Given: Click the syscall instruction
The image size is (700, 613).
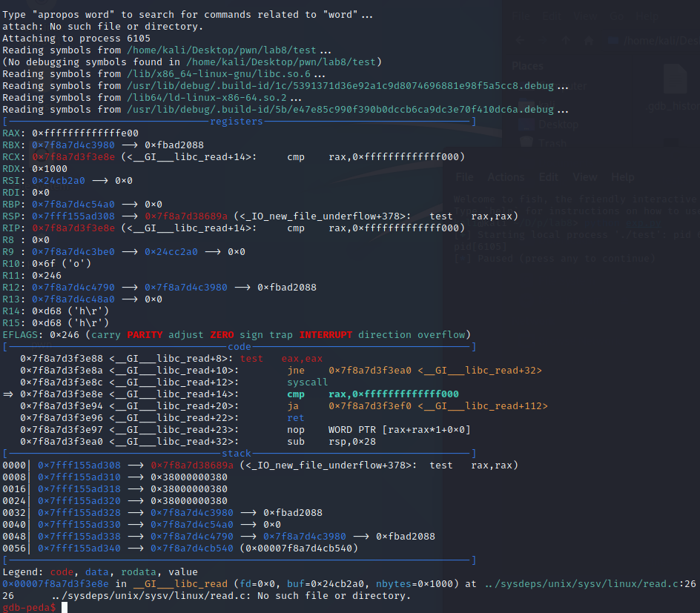Looking at the screenshot, I should coord(308,382).
